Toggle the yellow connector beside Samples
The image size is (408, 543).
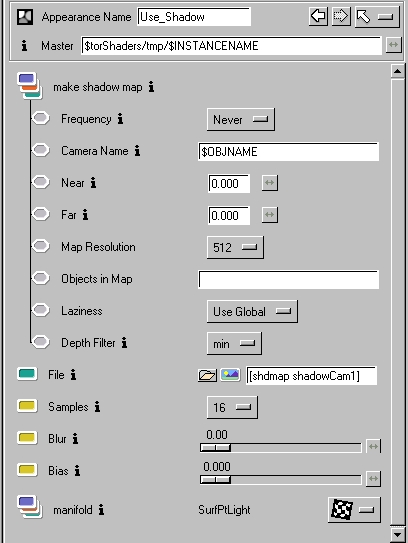tap(27, 406)
